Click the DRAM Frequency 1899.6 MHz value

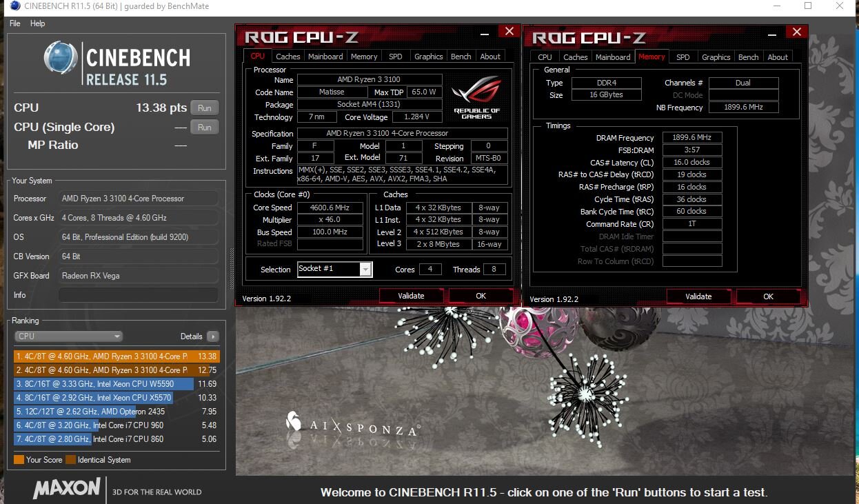tap(692, 138)
